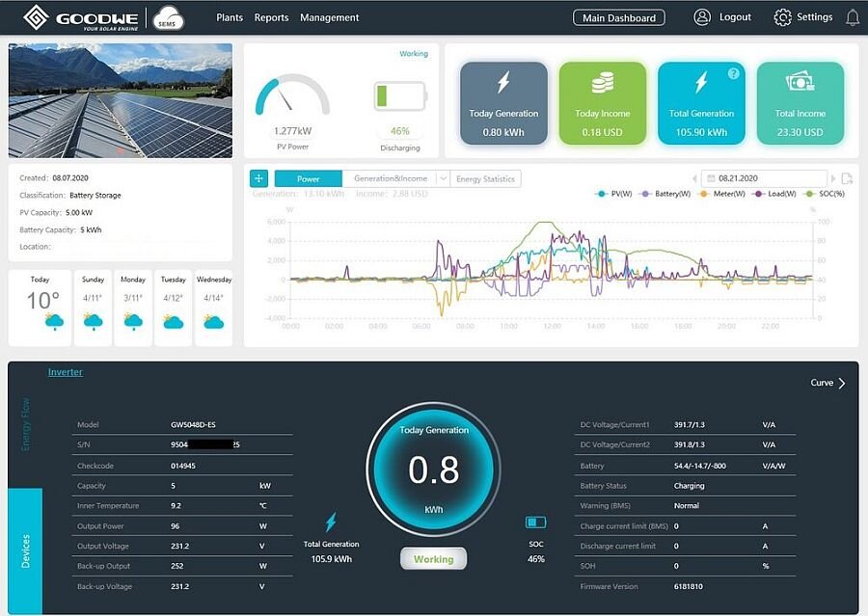868x616 pixels.
Task: Click the Total Generation help question mark
Action: click(734, 73)
